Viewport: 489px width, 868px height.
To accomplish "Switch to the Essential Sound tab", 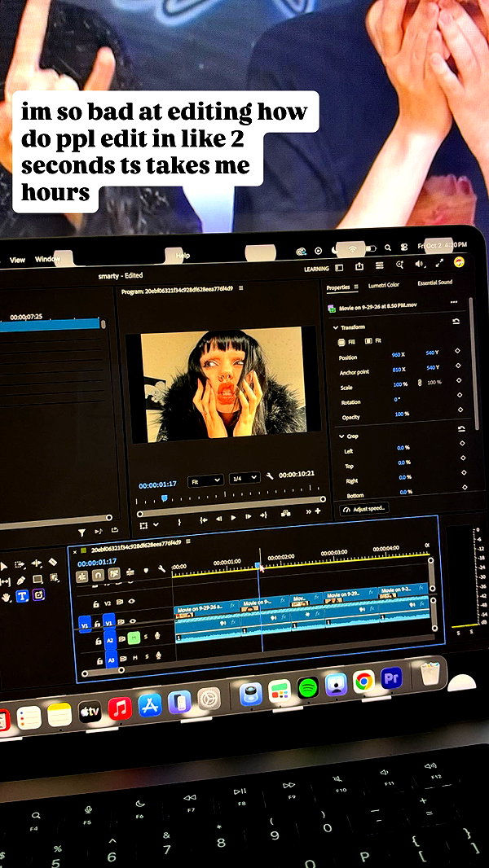I will coord(434,283).
